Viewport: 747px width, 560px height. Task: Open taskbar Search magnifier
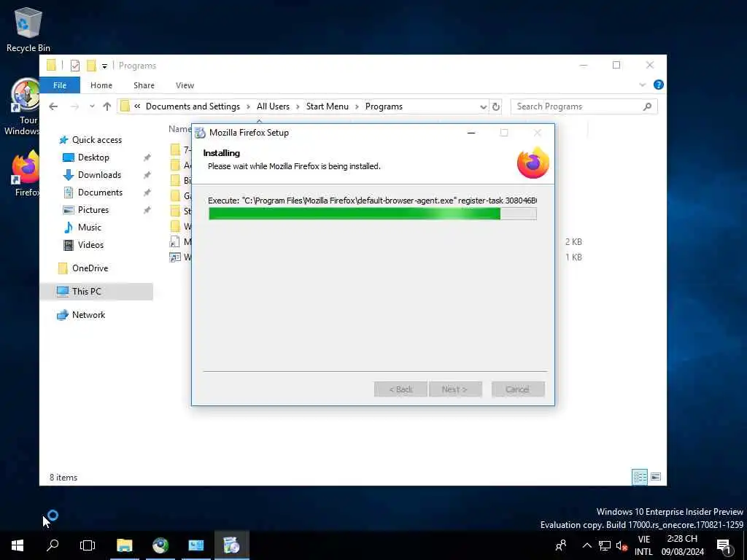[x=53, y=545]
